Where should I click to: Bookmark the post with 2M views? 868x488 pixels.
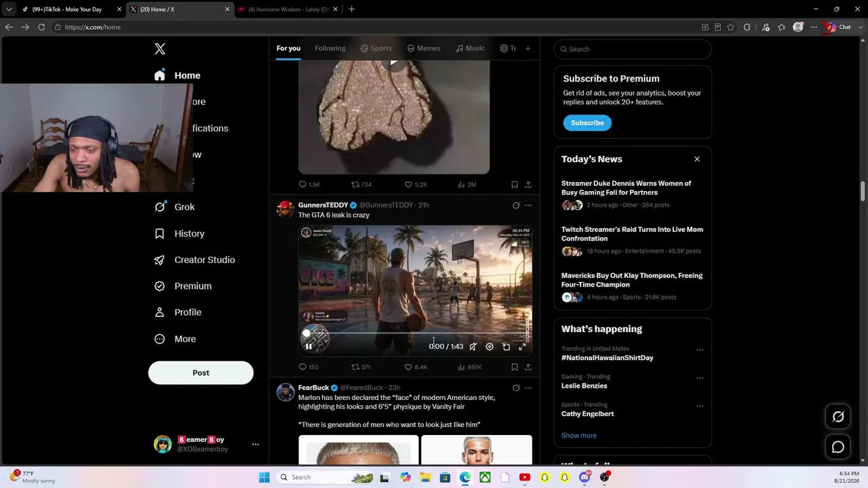515,184
